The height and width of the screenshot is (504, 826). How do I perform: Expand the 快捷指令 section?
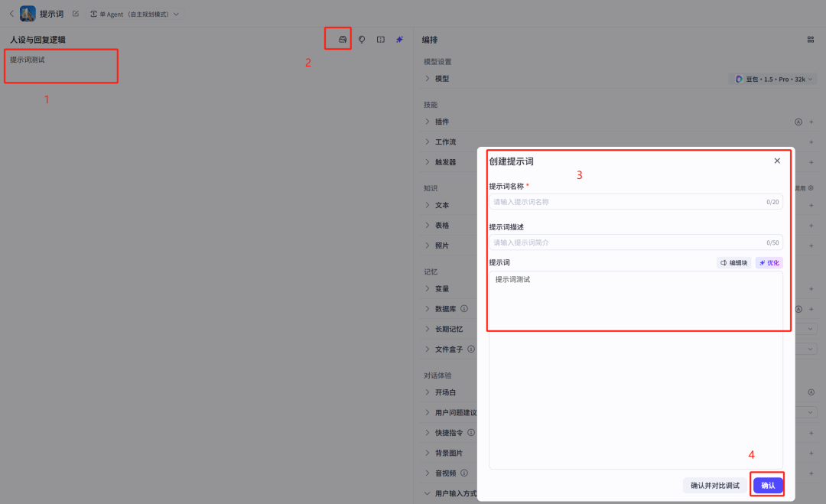coord(428,432)
